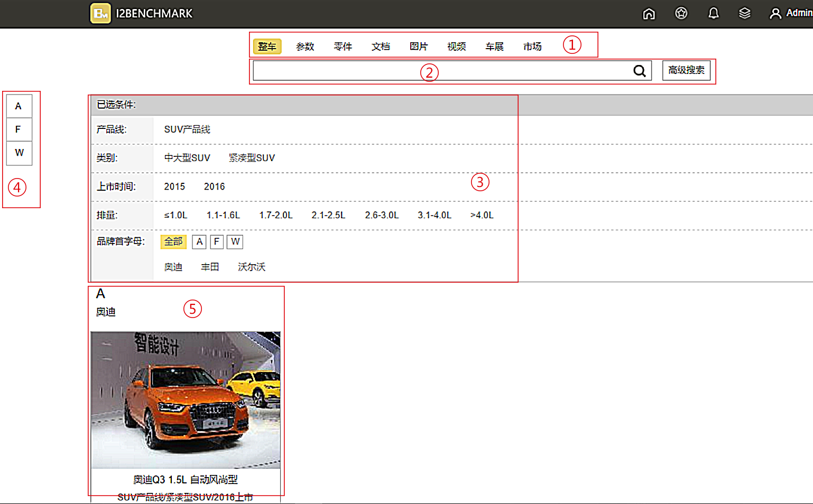Filter brands by initial A box
Image resolution: width=813 pixels, height=504 pixels.
[x=199, y=242]
